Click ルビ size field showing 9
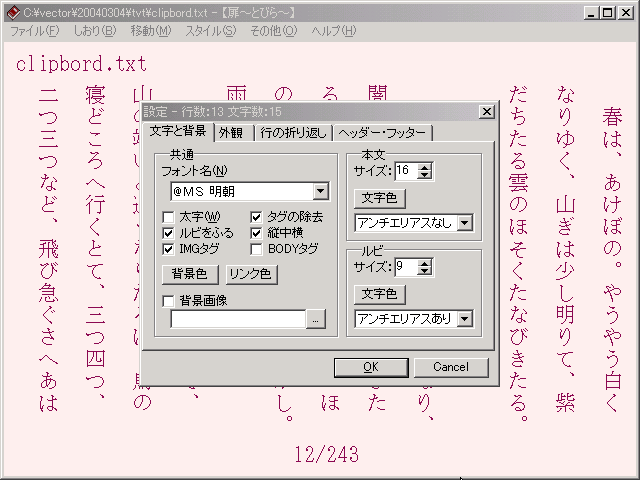The image size is (640, 480). [x=406, y=267]
